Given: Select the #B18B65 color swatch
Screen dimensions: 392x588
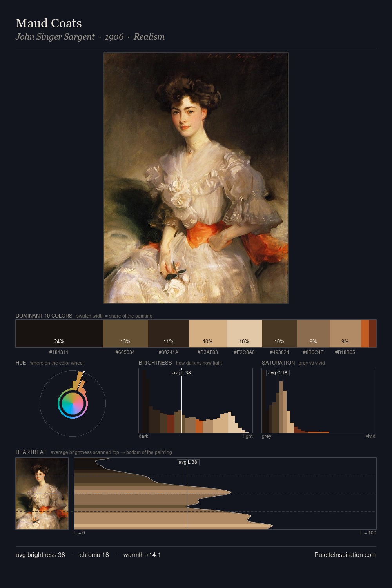Looking at the screenshot, I should 345,334.
